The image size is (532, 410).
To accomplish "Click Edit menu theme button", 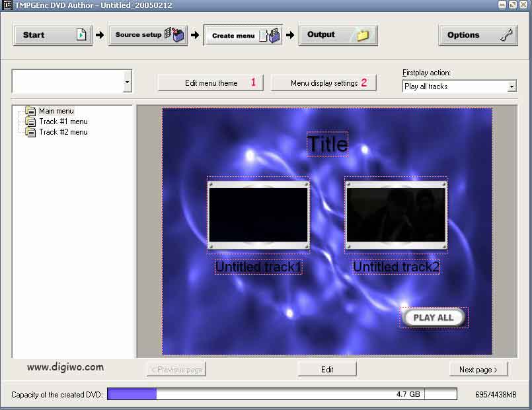I will click(x=211, y=83).
